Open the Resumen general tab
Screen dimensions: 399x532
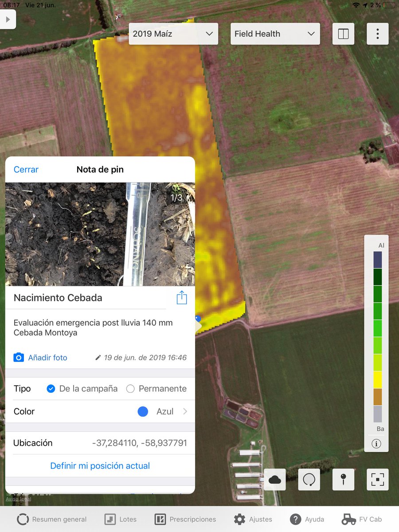click(x=51, y=519)
